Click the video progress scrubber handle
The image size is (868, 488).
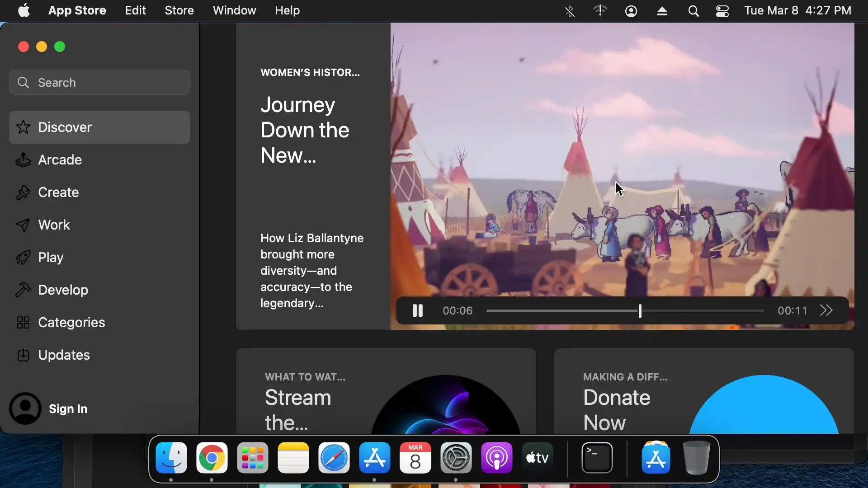pos(640,311)
